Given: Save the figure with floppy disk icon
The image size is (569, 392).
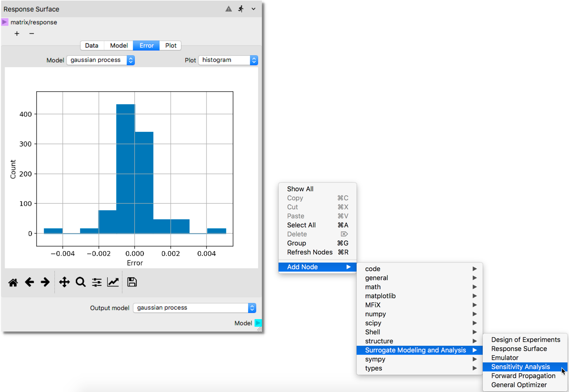Looking at the screenshot, I should [132, 283].
